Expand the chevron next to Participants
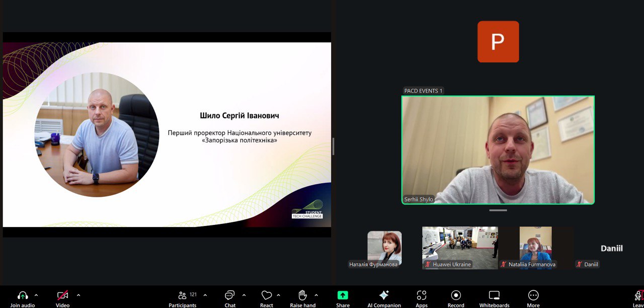Screen dimensions: 644x308 tap(205, 295)
